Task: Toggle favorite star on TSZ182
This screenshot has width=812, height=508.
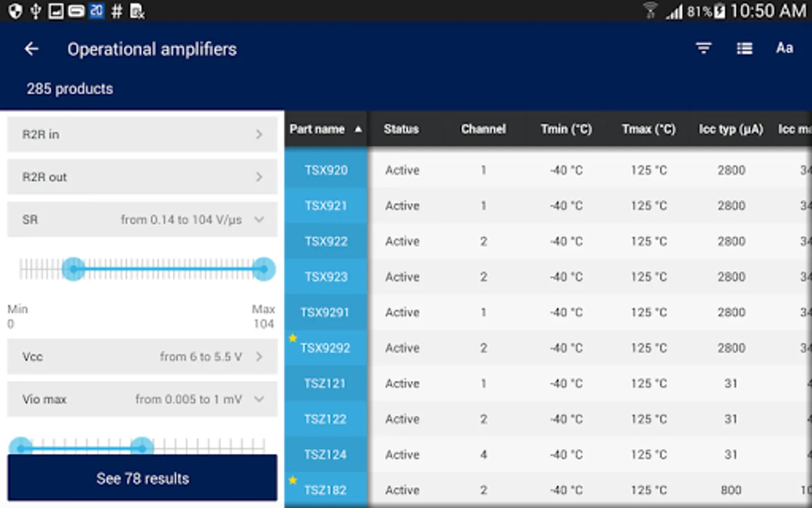Action: point(293,480)
